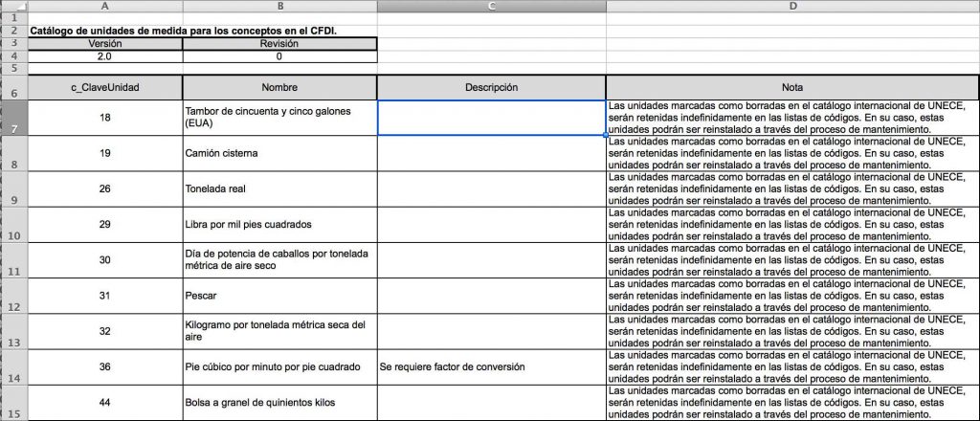Select the cell containing version value 2.0
980x421 pixels.
coord(105,56)
